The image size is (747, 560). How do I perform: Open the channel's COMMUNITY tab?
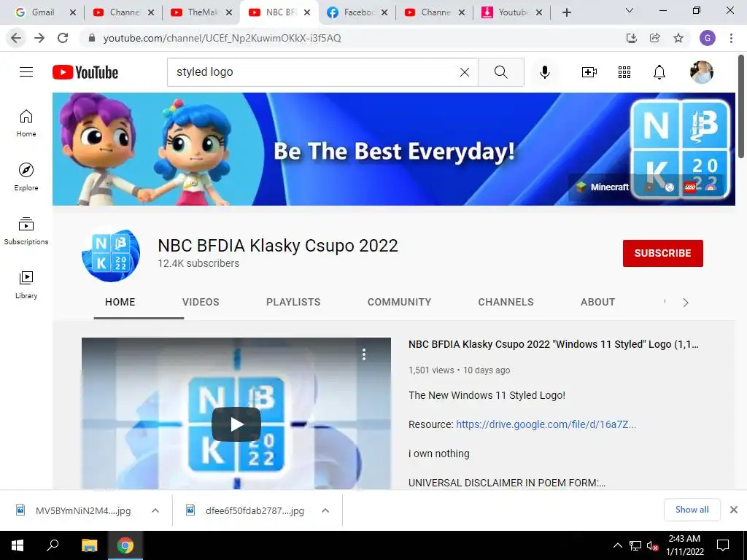399,302
